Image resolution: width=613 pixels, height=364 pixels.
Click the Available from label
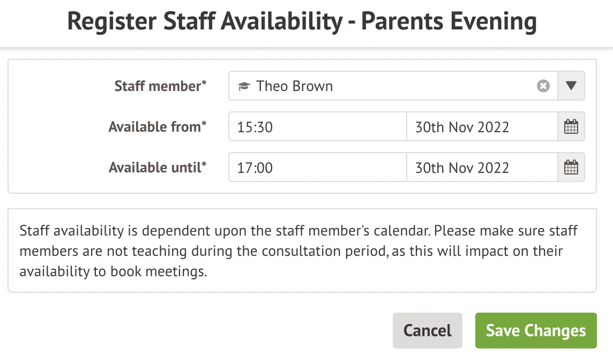click(x=158, y=127)
